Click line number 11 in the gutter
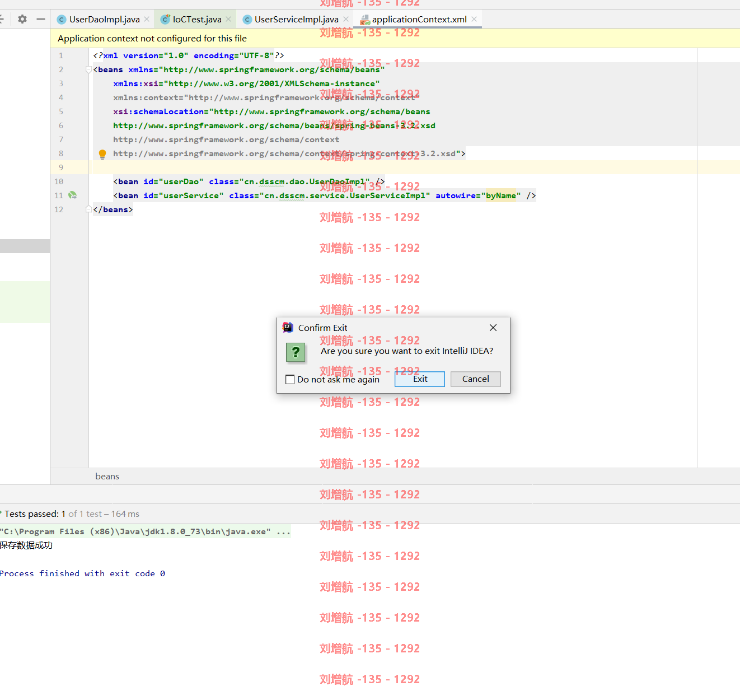This screenshot has height=700, width=740. pyautogui.click(x=59, y=195)
